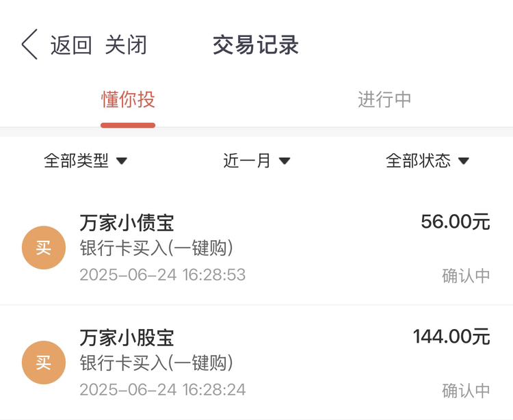
Task: Click the orange 买 icon for 万家小股宝
Action: click(44, 363)
